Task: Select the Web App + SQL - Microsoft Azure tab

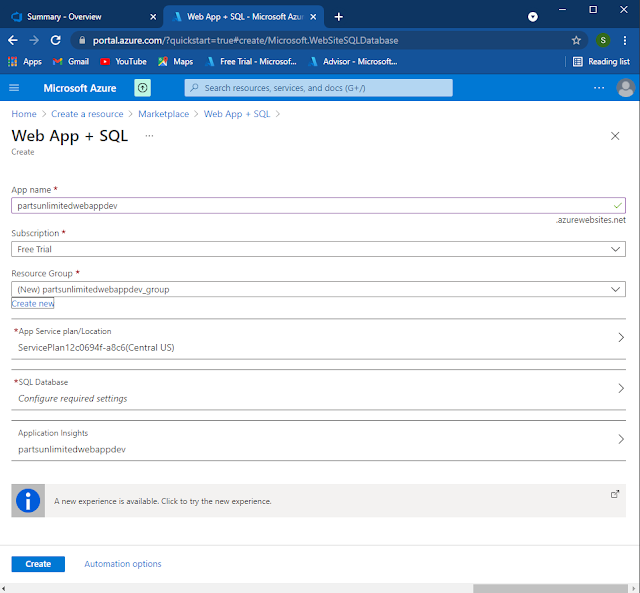Action: point(244,17)
